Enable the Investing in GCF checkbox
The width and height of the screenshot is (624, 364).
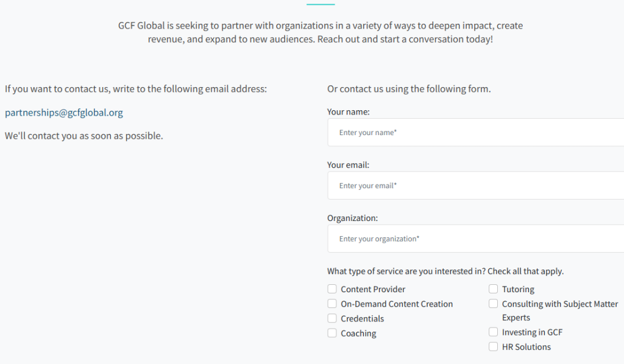point(494,332)
